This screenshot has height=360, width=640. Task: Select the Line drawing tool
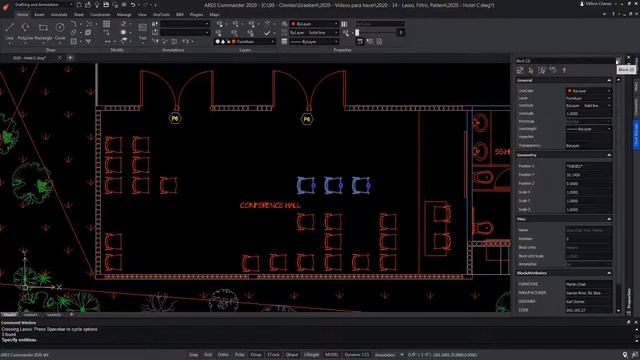[9, 31]
